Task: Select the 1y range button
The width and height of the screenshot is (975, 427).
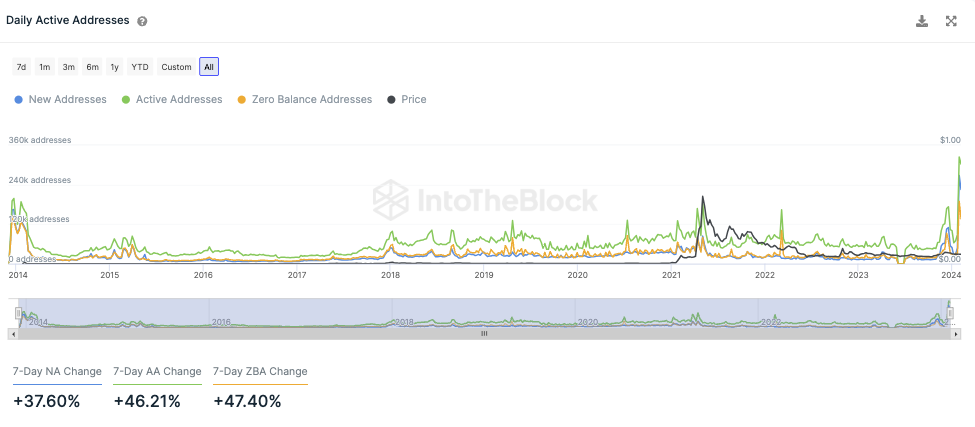Action: [115, 67]
